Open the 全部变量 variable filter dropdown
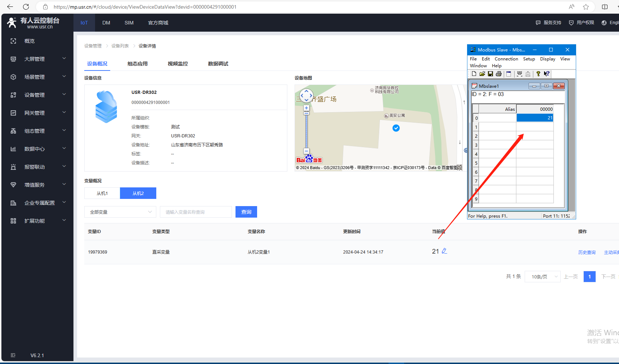This screenshot has width=619, height=364. click(120, 212)
